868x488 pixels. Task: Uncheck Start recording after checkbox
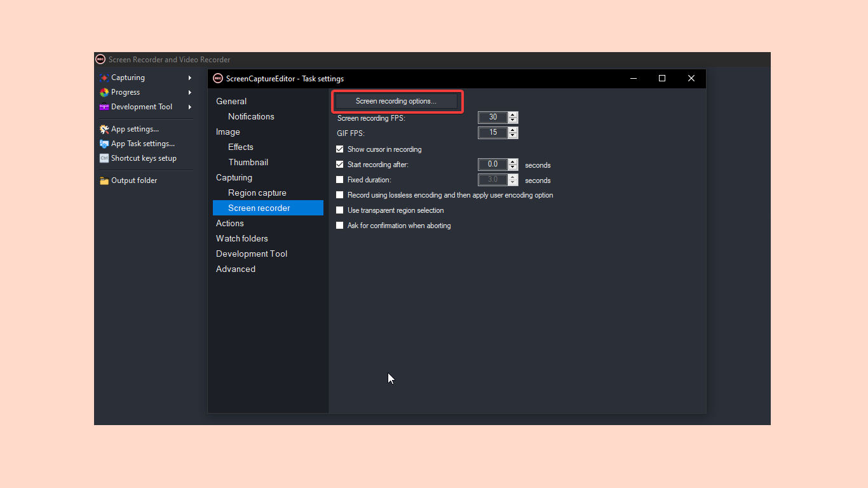(339, 165)
